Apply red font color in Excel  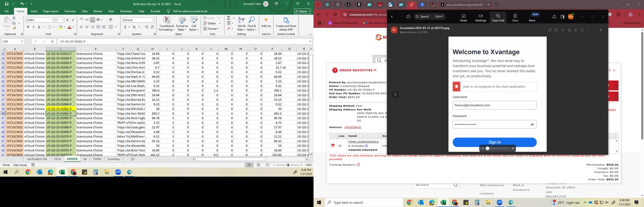[x=70, y=27]
